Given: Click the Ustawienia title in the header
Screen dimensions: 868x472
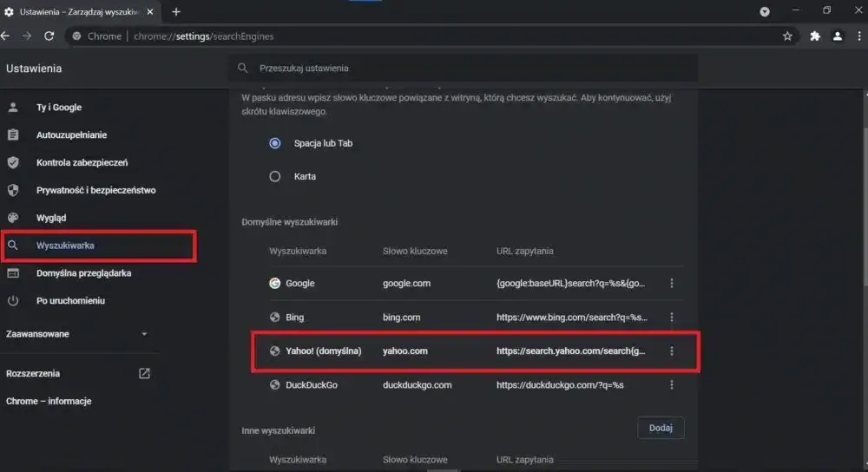Looking at the screenshot, I should pos(34,69).
